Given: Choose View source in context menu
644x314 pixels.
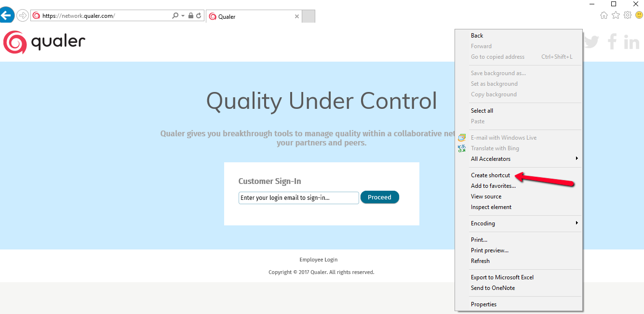Looking at the screenshot, I should (519, 196).
